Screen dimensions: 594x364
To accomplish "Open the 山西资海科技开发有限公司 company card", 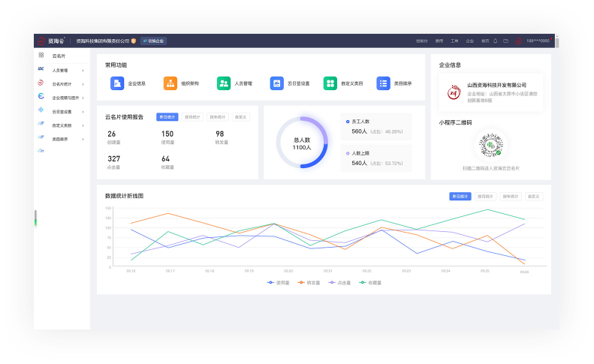I will [x=491, y=93].
